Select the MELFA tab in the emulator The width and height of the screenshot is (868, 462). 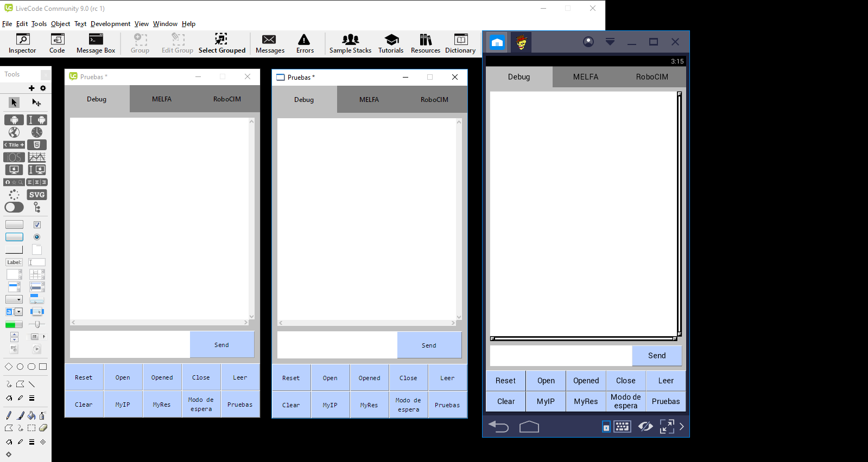tap(586, 77)
